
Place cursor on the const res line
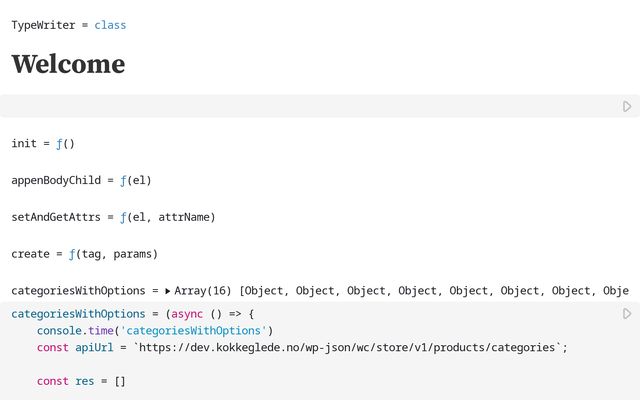[x=81, y=381]
